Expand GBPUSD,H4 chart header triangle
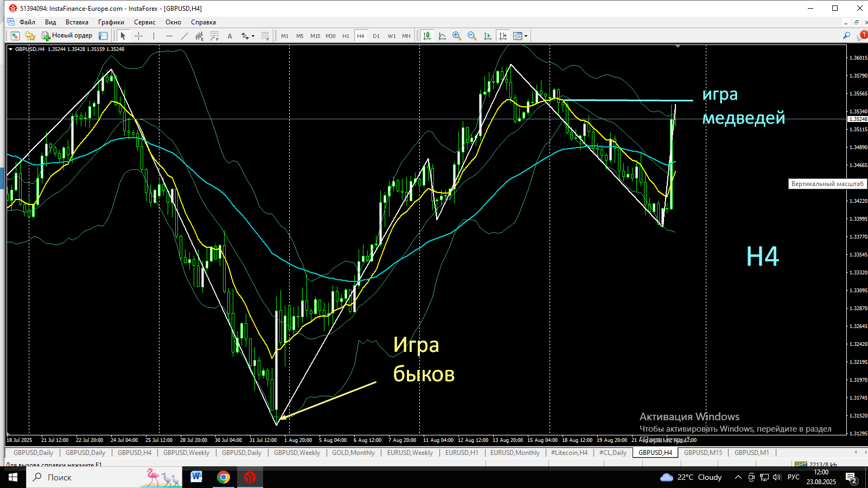 11,49
